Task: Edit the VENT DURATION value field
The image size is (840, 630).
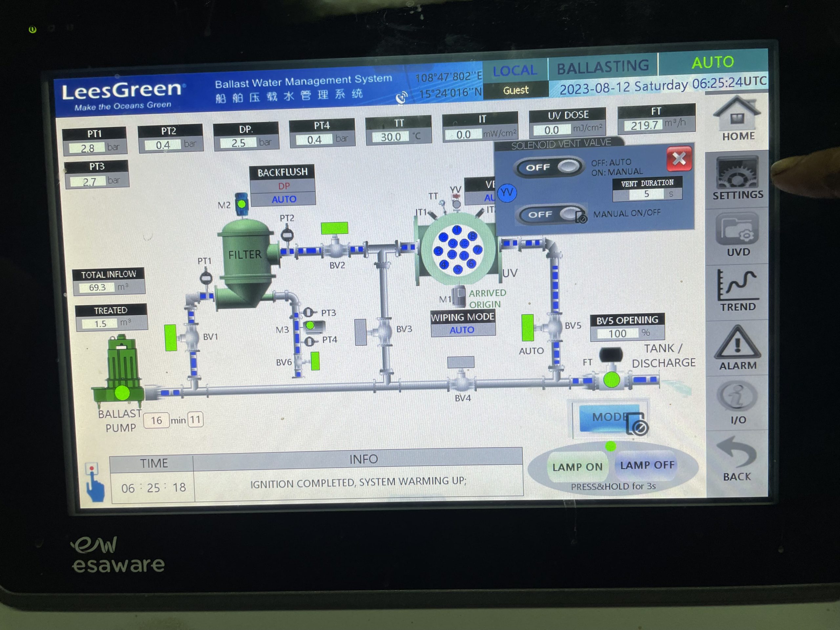Action: [x=646, y=194]
